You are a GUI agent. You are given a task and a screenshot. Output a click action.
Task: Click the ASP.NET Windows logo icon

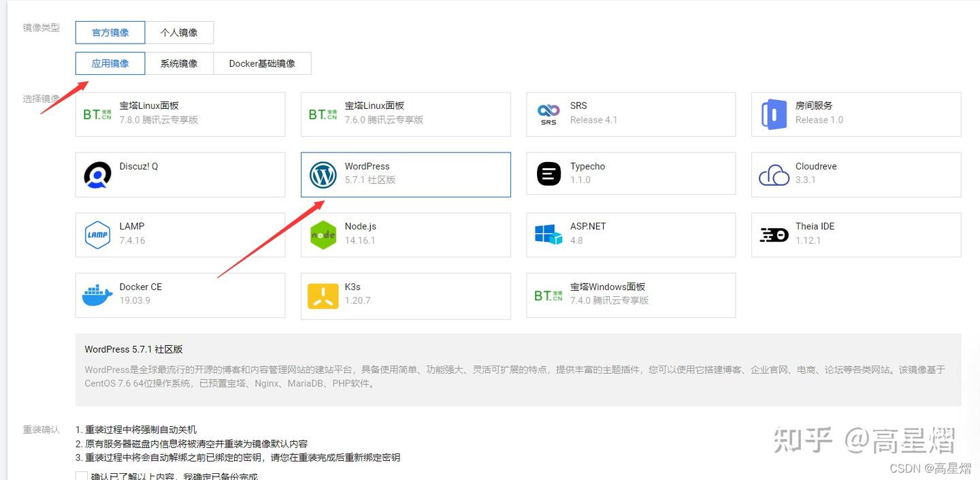point(549,235)
